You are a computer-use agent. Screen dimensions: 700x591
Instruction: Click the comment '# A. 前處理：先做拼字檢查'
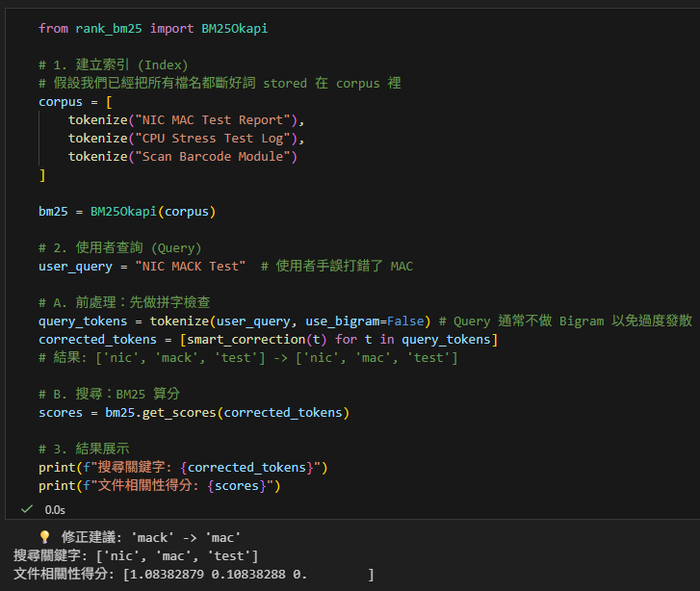[124, 303]
